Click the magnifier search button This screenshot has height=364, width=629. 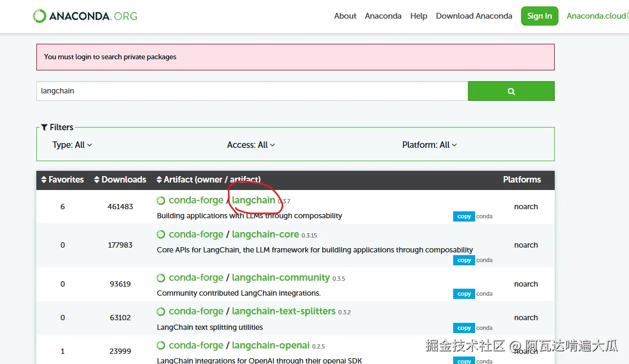[511, 91]
